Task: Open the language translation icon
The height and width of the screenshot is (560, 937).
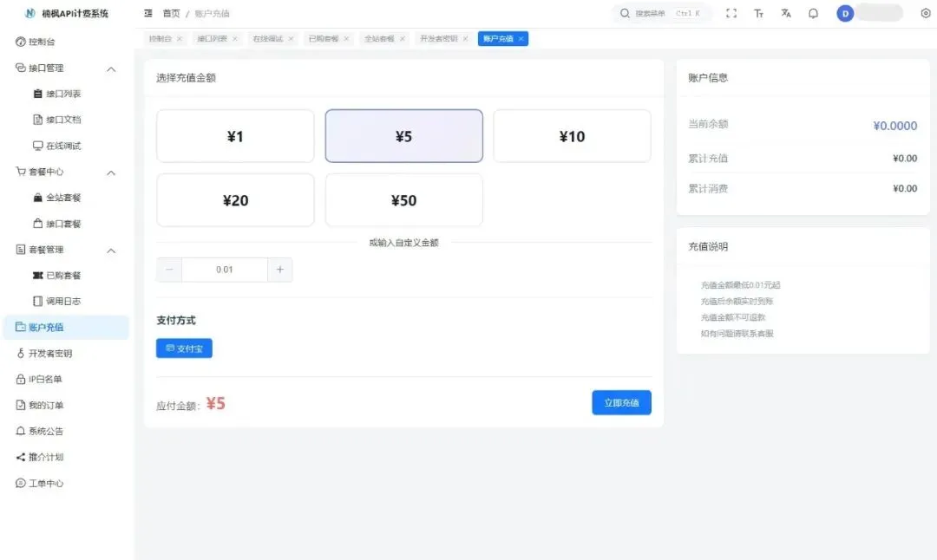Action: [x=786, y=13]
